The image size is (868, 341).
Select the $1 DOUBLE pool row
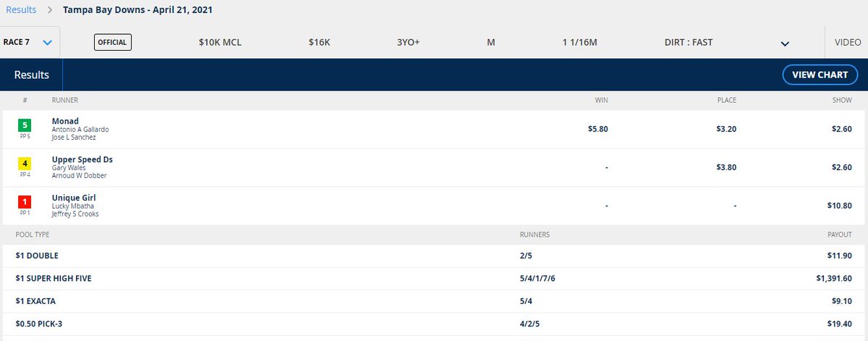(434, 256)
